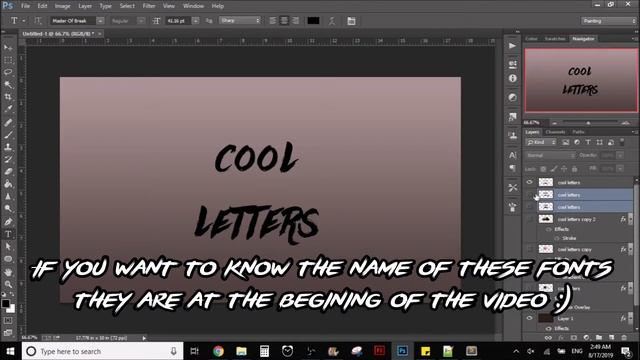Left align text in options bar

click(x=273, y=21)
